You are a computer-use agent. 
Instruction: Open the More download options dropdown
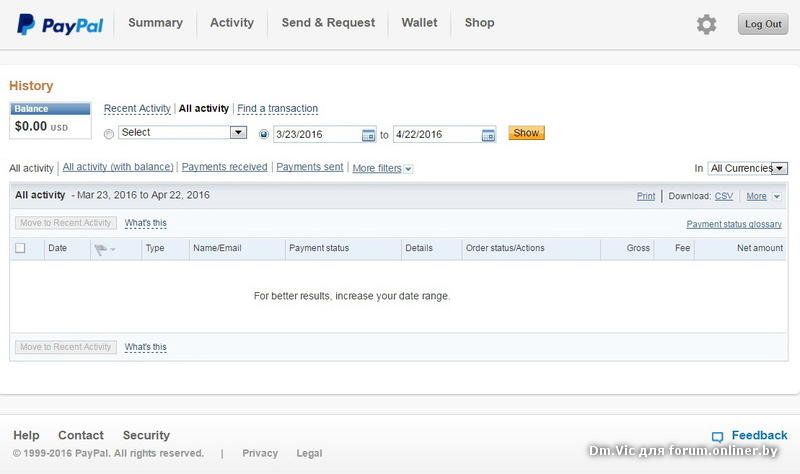coord(761,196)
